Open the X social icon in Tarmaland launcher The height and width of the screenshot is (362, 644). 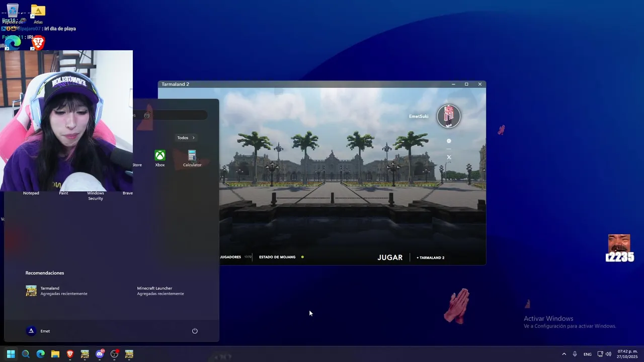(449, 157)
